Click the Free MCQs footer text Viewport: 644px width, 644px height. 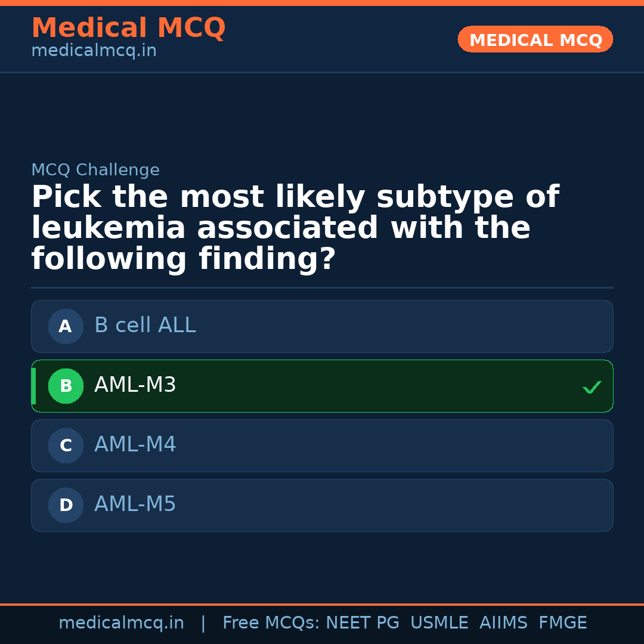pos(271,623)
